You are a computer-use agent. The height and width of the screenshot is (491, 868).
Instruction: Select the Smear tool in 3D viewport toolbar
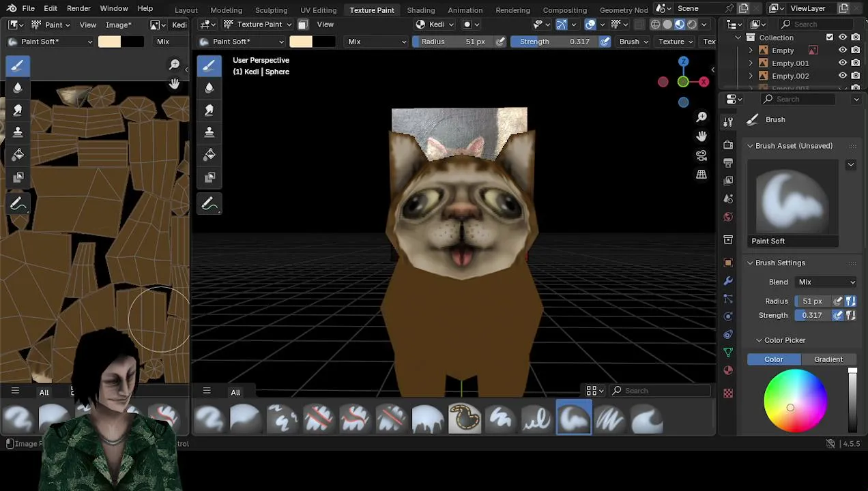(209, 110)
